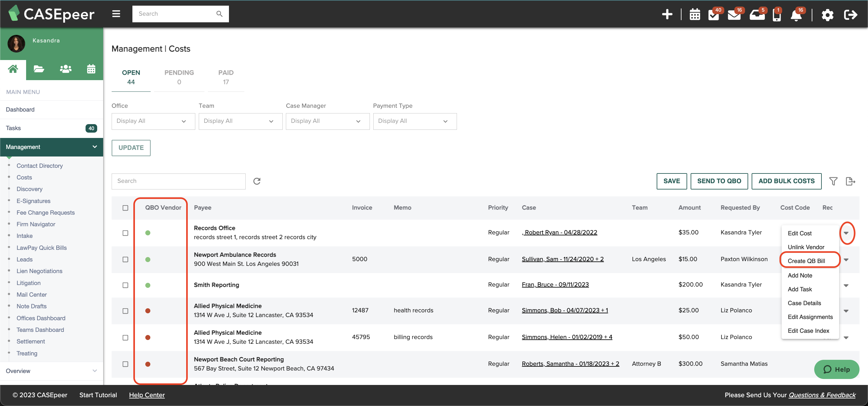Viewport: 868px width, 406px height.
Task: Open the sidebar calendar icon
Action: (x=91, y=69)
